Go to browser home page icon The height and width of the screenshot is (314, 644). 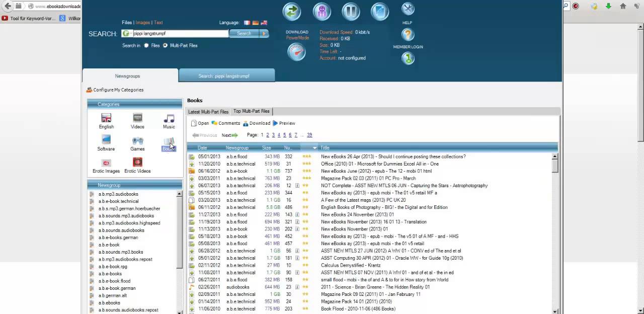[623, 6]
